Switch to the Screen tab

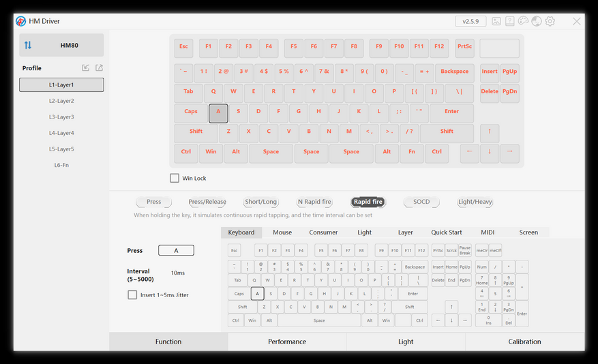(528, 232)
